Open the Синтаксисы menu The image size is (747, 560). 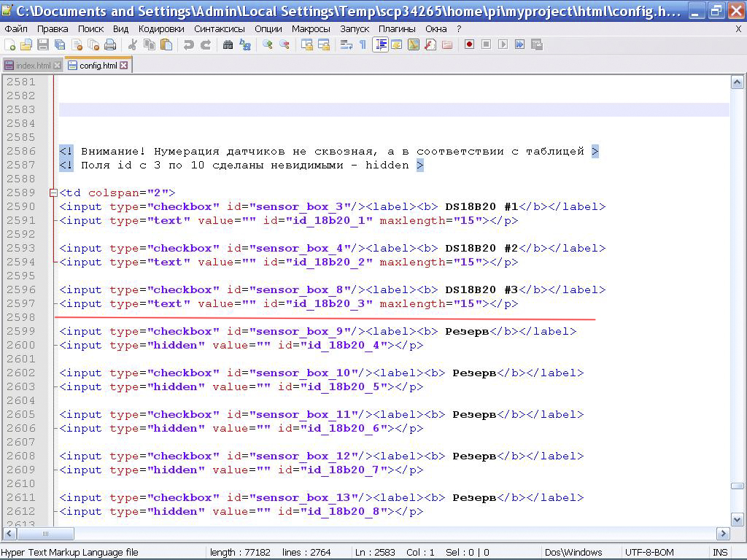[220, 29]
